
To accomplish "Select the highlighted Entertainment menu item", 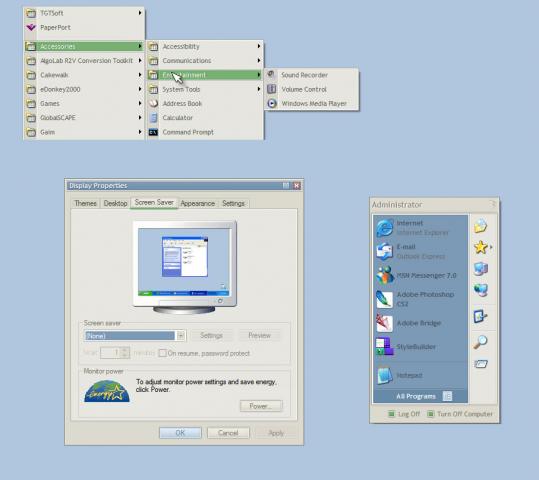I will click(x=205, y=75).
